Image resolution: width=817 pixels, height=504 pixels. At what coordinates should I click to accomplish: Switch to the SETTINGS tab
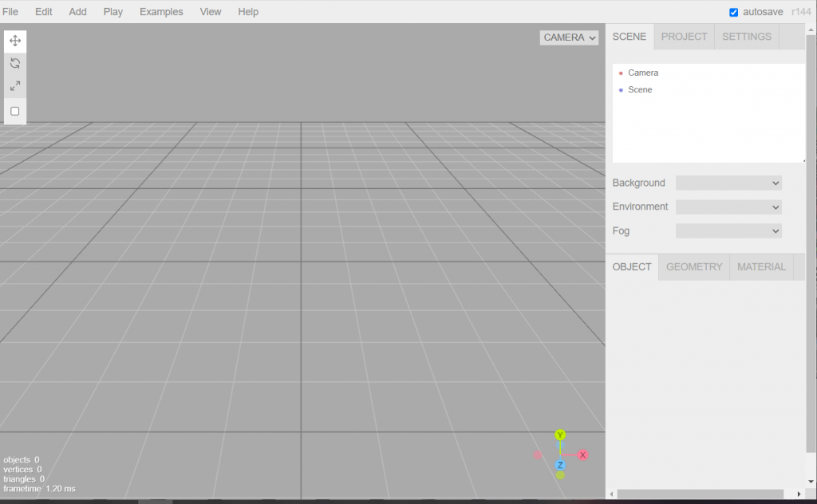pyautogui.click(x=747, y=37)
